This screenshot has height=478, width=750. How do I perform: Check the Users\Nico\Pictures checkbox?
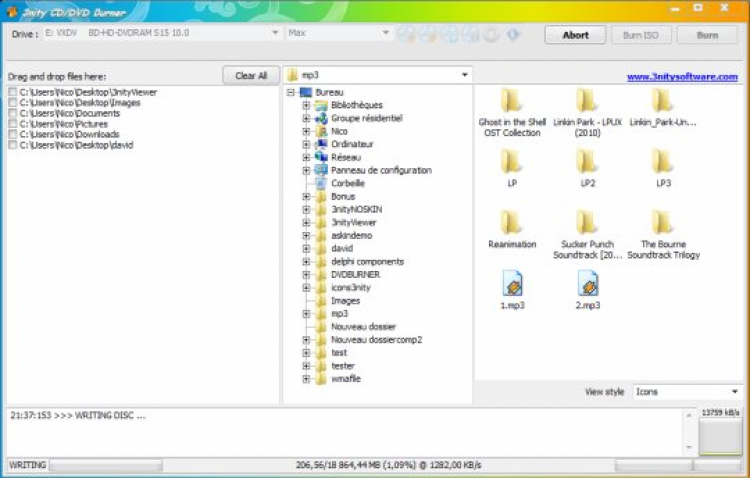13,123
